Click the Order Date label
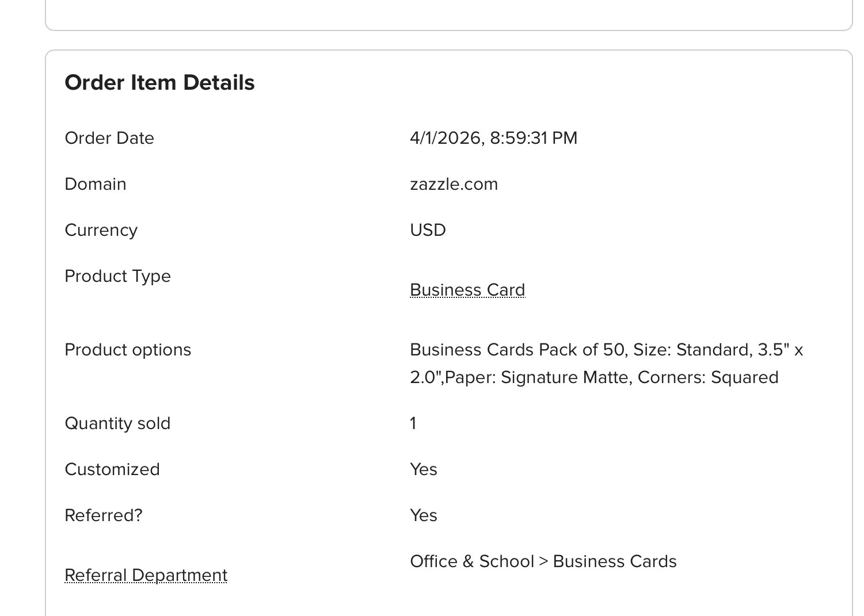The image size is (864, 616). click(109, 138)
